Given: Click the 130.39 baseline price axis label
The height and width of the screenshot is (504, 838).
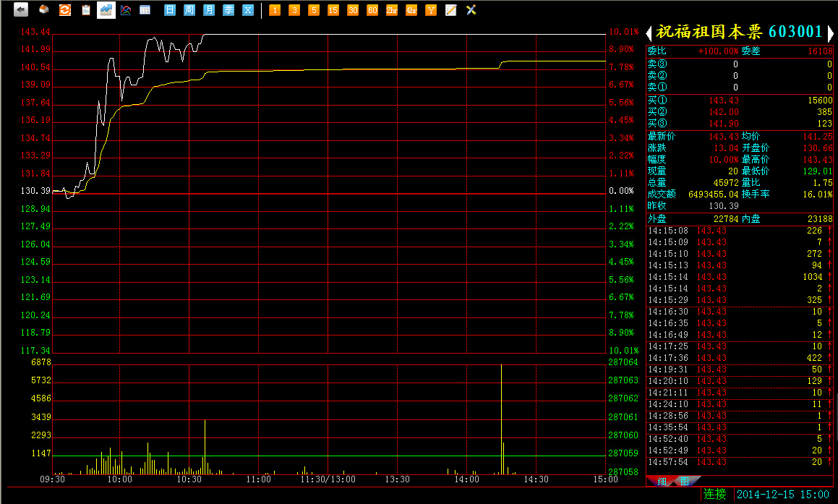Looking at the screenshot, I should (35, 191).
